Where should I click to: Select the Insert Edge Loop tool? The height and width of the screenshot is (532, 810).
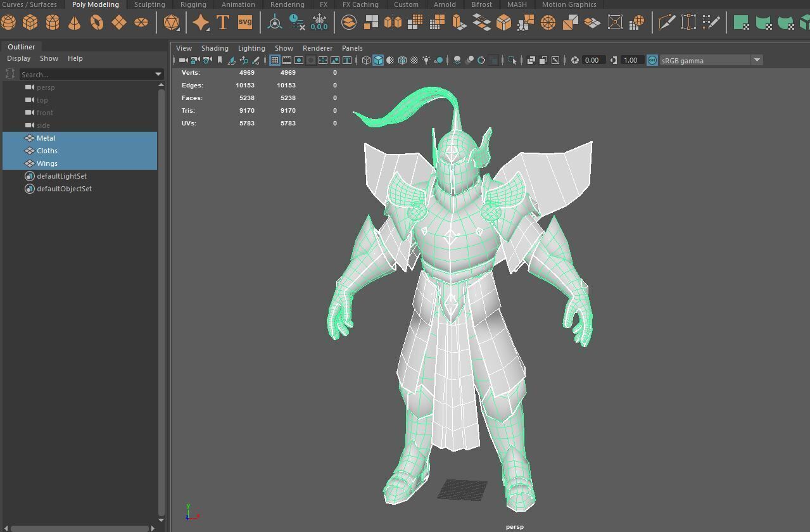[688, 22]
